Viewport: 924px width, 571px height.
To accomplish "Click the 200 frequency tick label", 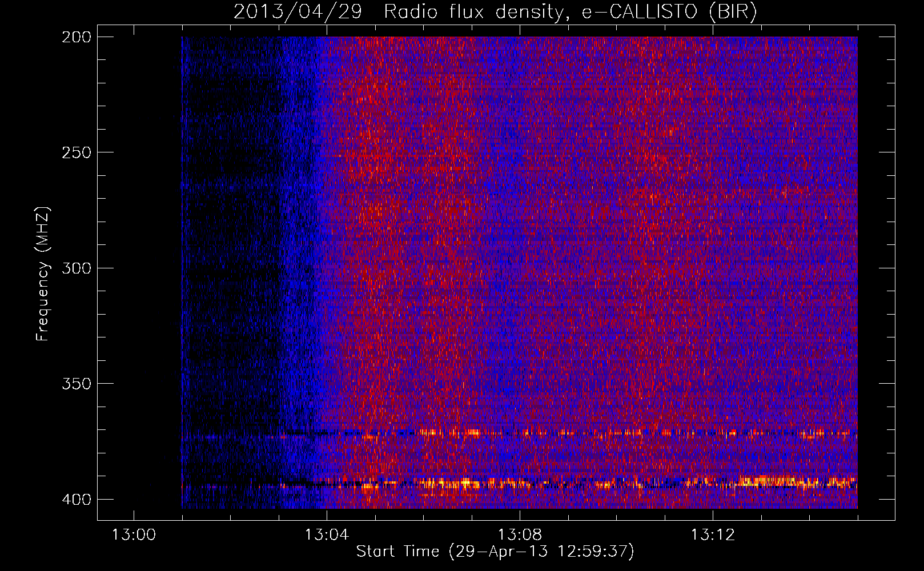I will coord(76,37).
